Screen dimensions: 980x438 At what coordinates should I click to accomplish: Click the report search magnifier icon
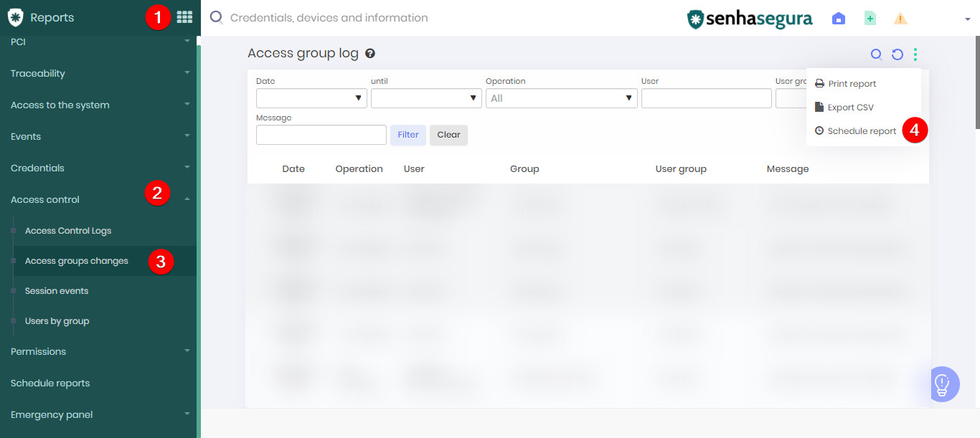click(876, 54)
